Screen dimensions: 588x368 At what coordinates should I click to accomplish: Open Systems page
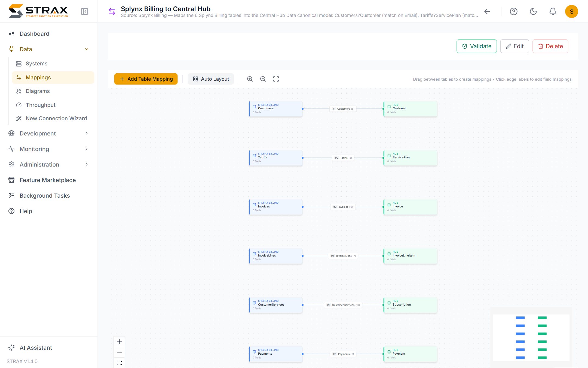53,64
